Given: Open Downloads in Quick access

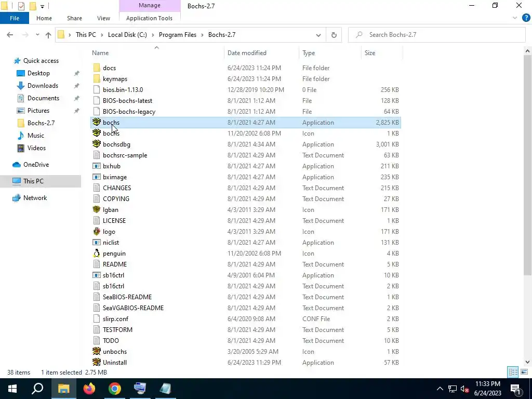Looking at the screenshot, I should [x=43, y=86].
